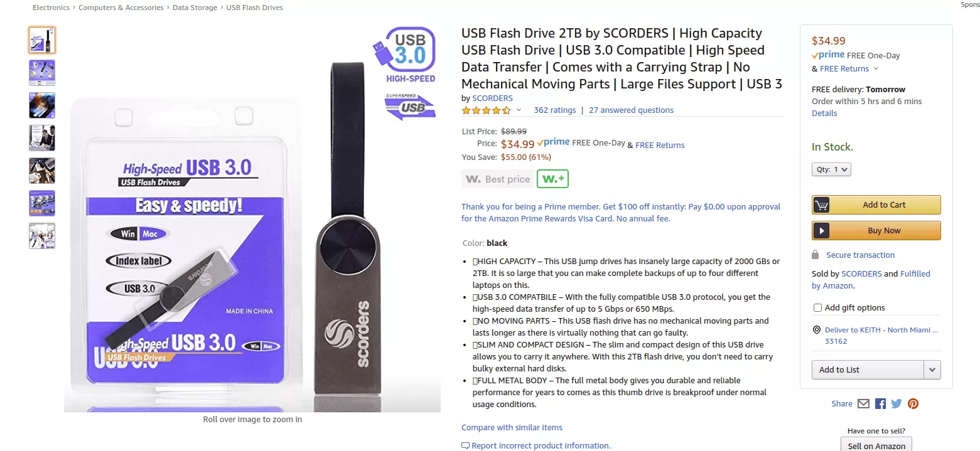The height and width of the screenshot is (451, 980).
Task: Click the location pin delivery icon
Action: coord(817,330)
